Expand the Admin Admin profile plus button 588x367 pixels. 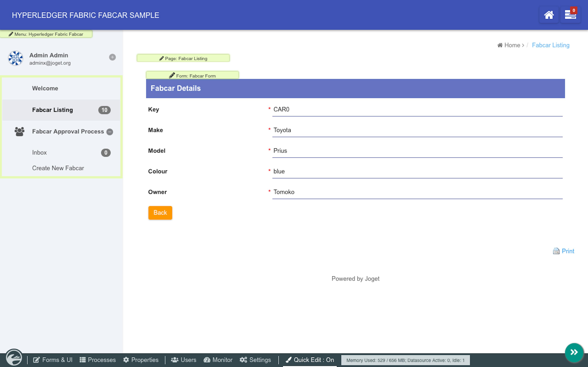point(112,57)
